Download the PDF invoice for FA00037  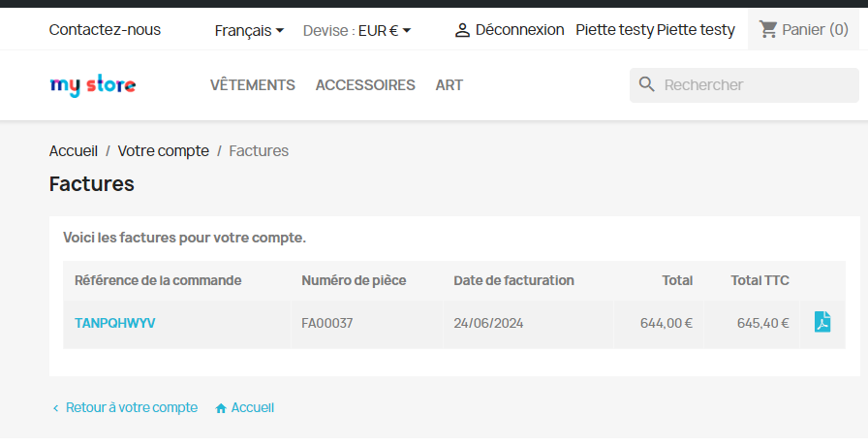tap(822, 322)
